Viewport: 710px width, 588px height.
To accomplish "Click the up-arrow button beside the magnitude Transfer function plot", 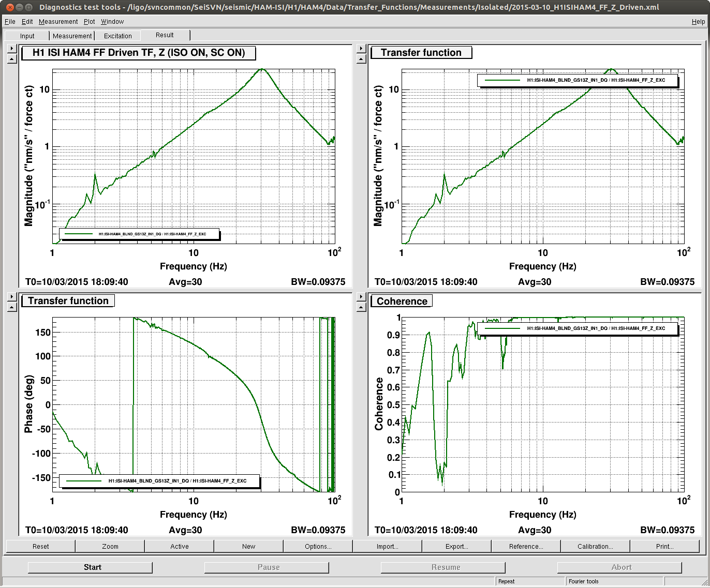I will (x=361, y=59).
